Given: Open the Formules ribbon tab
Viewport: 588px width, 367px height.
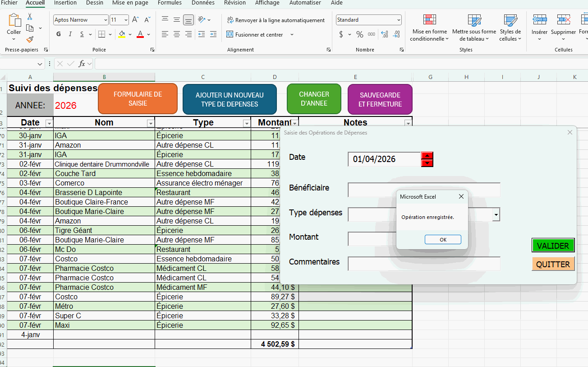Looking at the screenshot, I should click(170, 3).
